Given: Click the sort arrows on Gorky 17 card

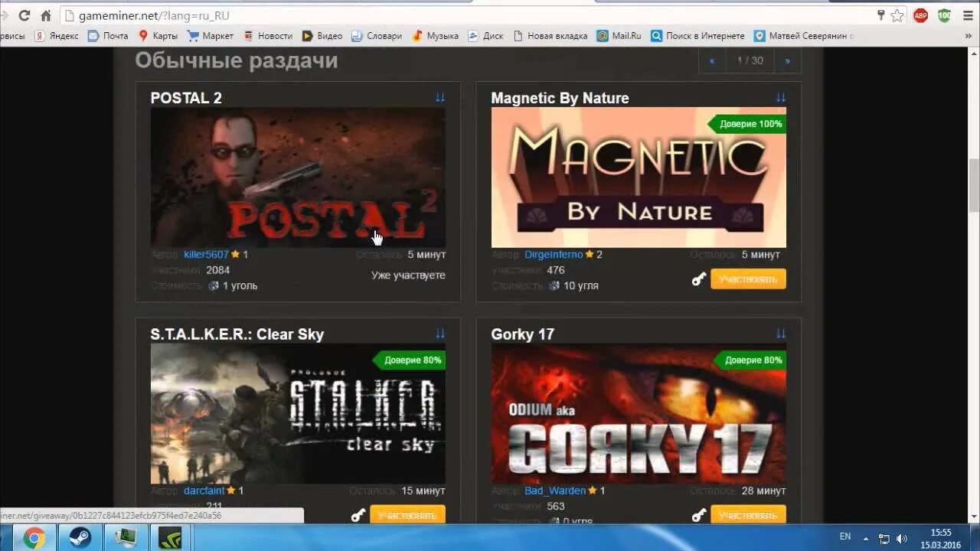Looking at the screenshot, I should click(780, 334).
